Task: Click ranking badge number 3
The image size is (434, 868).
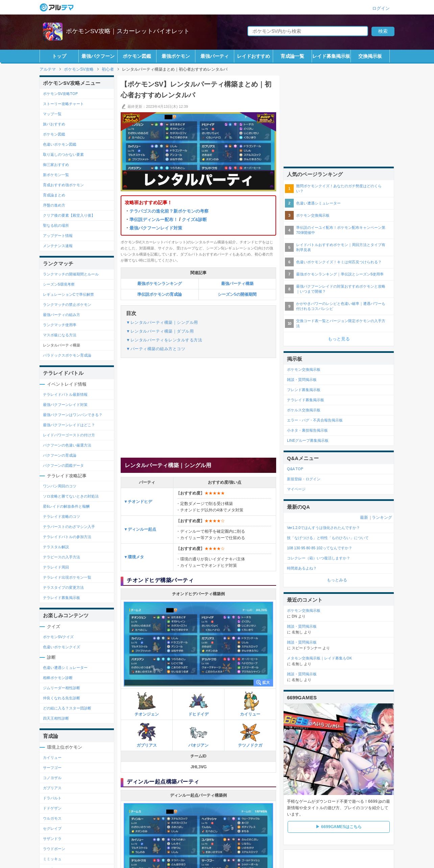Action: tap(289, 215)
